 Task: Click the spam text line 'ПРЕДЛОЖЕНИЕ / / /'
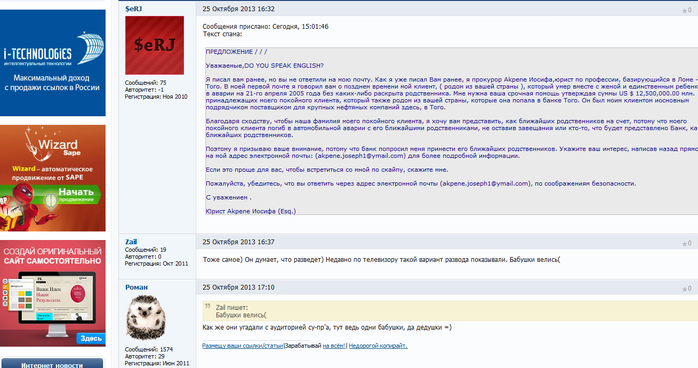(236, 52)
